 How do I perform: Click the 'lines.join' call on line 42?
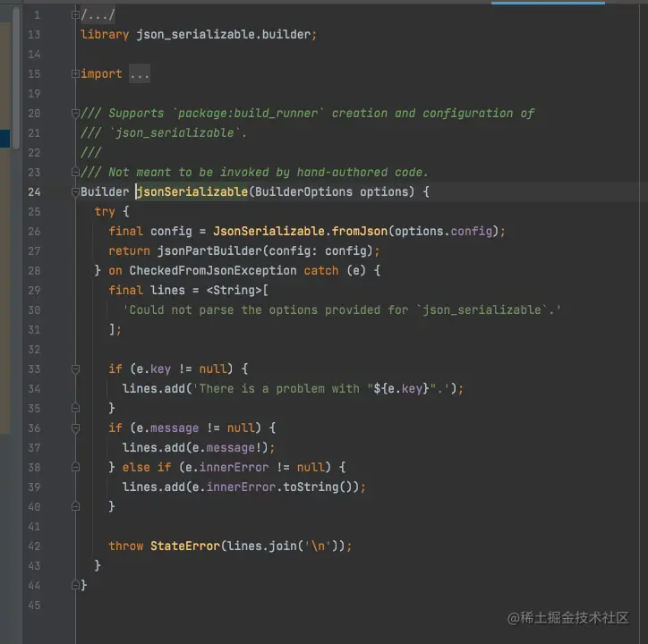coord(261,547)
